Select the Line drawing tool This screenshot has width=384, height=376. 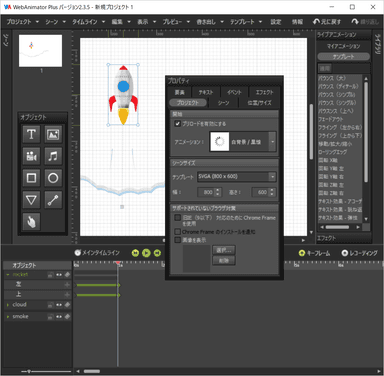(x=53, y=200)
